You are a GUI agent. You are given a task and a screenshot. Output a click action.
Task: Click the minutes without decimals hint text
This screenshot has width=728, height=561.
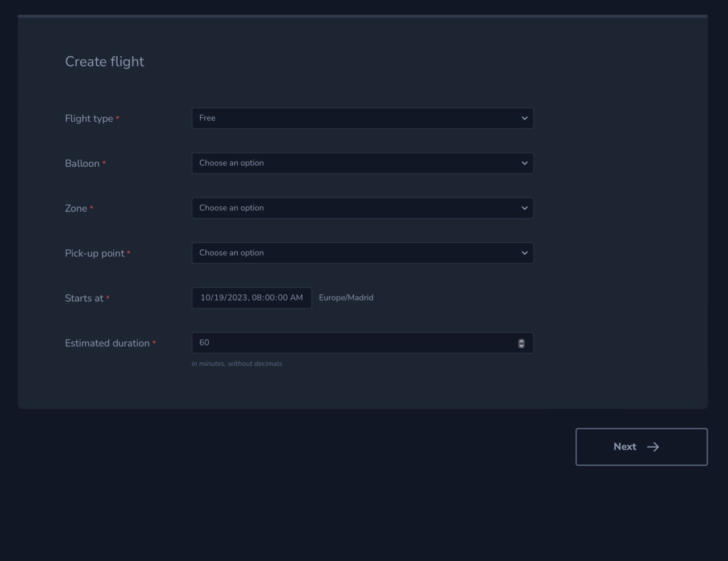click(237, 364)
